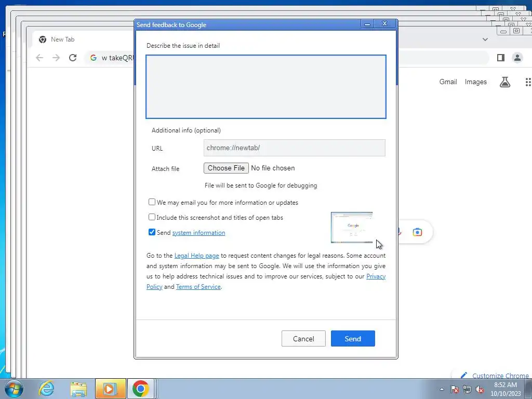
Task: Open the system information link
Action: coord(199,233)
